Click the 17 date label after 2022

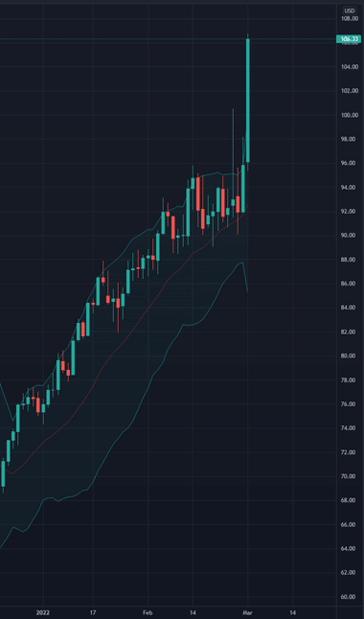(92, 613)
